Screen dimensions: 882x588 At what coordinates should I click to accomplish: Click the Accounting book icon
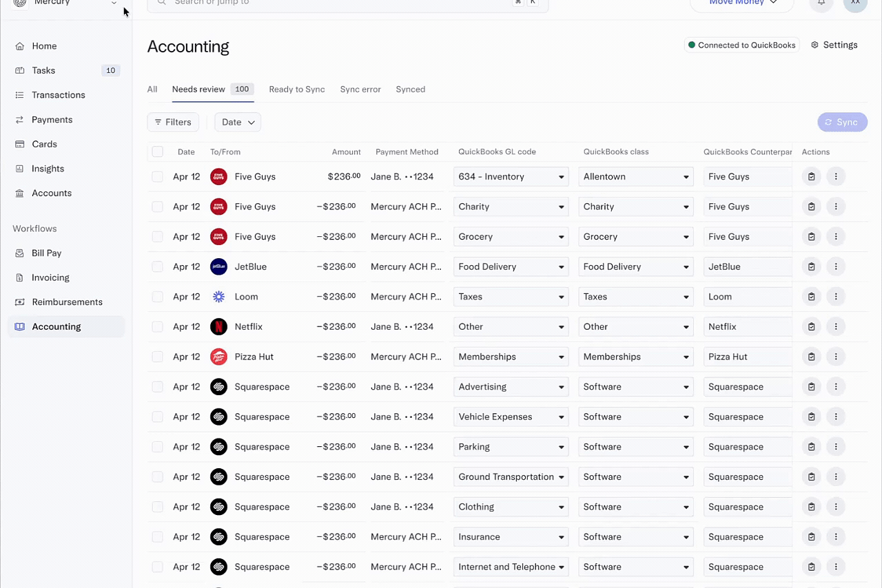tap(19, 327)
